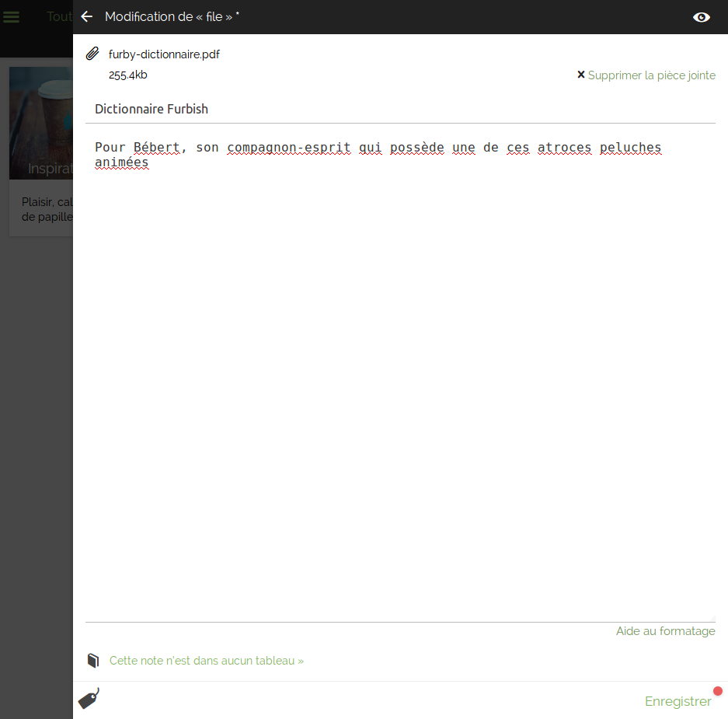Image resolution: width=728 pixels, height=719 pixels.
Task: Open Aide au formatage help
Action: pyautogui.click(x=665, y=630)
